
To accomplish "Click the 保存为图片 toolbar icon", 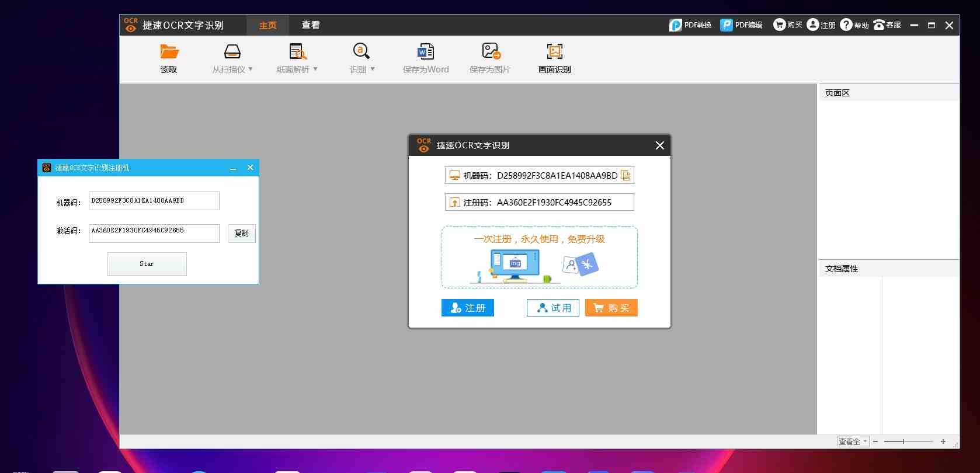I will [491, 52].
